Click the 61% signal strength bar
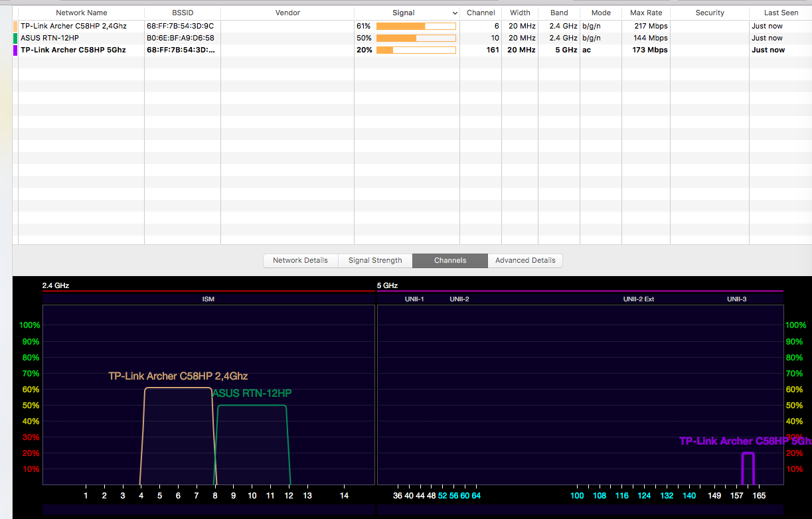 point(416,26)
